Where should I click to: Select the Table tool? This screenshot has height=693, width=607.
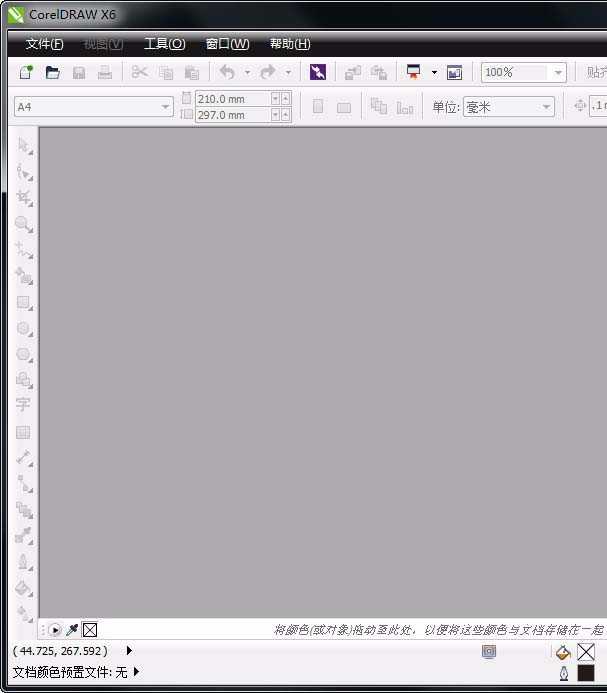point(23,432)
